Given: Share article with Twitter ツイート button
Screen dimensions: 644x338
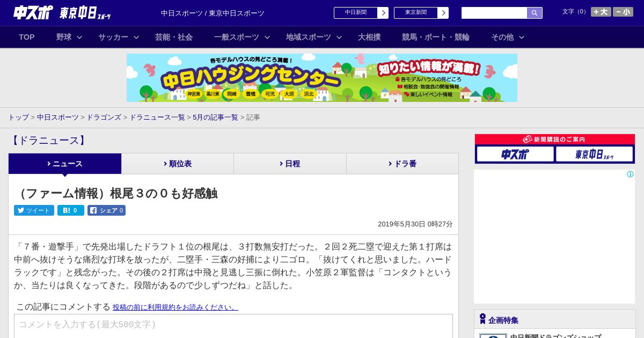Looking at the screenshot, I should (34, 210).
